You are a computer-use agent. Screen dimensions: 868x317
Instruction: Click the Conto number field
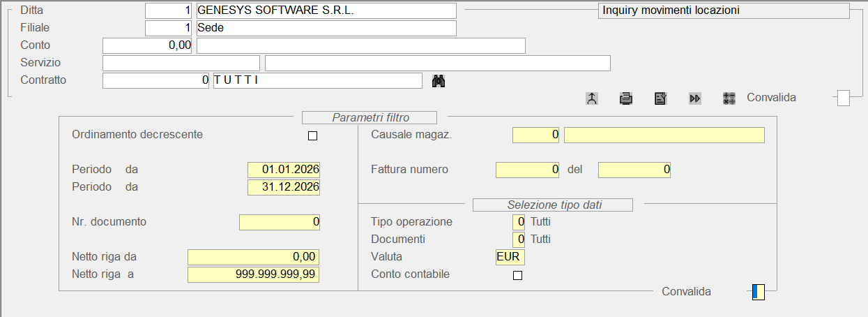pyautogui.click(x=147, y=46)
